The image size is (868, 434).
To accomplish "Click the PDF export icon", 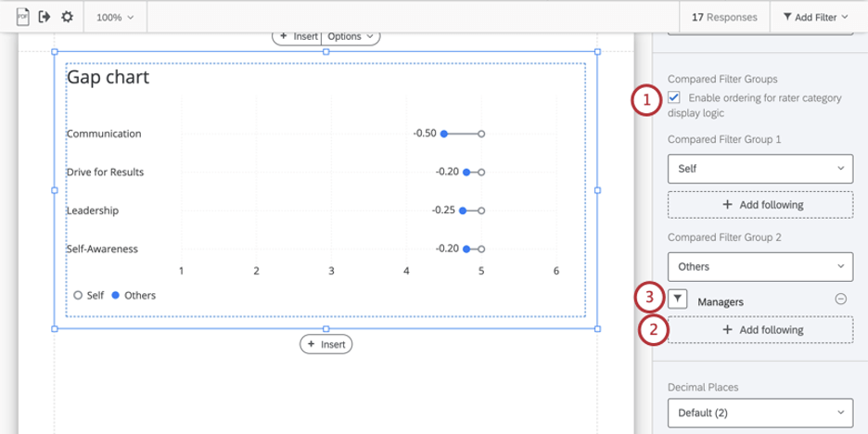I will [22, 18].
